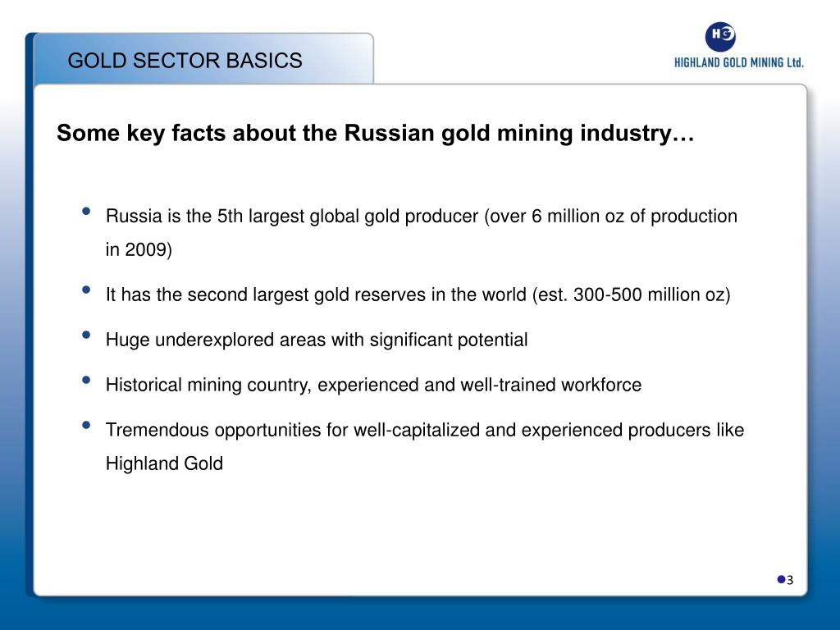Image resolution: width=840 pixels, height=630 pixels.
Task: Click the line reading 'in 2009)'
Action: [x=139, y=249]
